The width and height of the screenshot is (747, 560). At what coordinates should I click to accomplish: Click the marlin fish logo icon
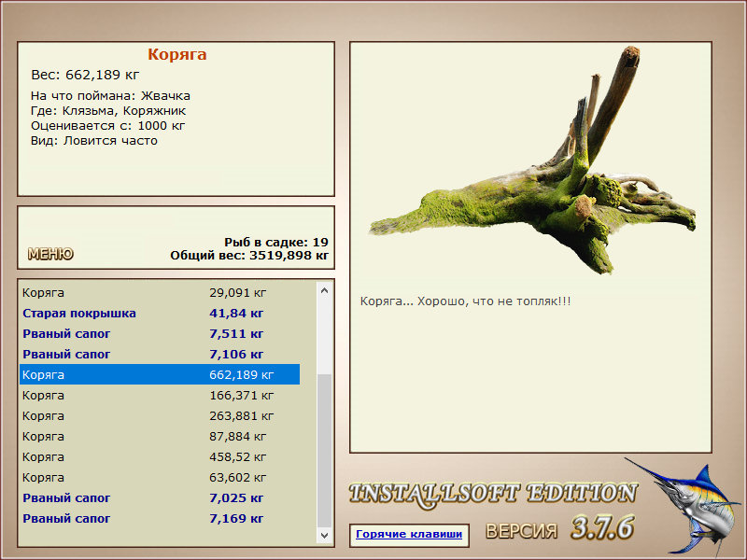pos(685,507)
